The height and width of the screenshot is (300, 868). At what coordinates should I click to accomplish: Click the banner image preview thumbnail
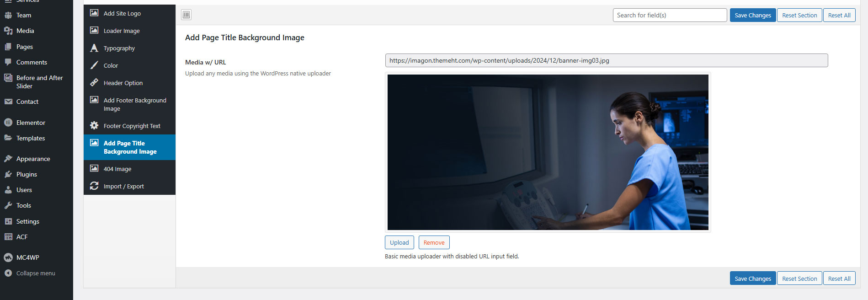(x=548, y=152)
